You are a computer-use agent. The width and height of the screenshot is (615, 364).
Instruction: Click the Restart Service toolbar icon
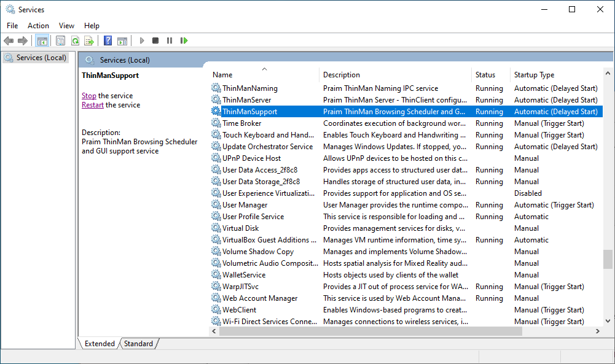[184, 41]
